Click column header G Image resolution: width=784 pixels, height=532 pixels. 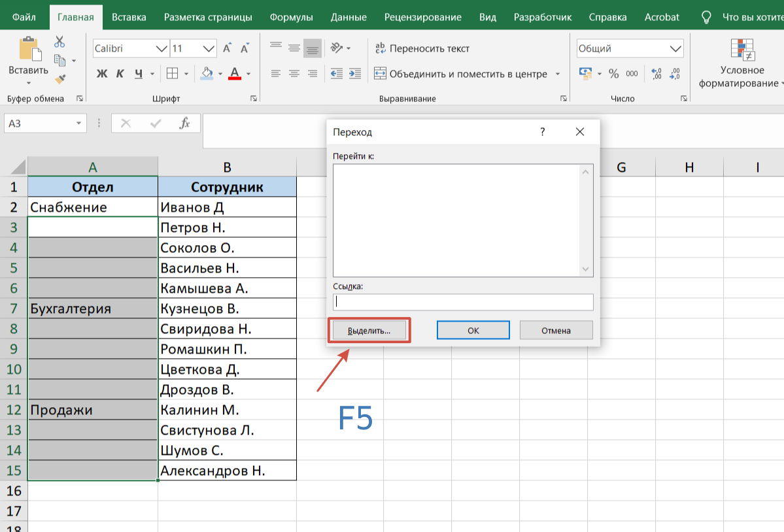click(621, 167)
